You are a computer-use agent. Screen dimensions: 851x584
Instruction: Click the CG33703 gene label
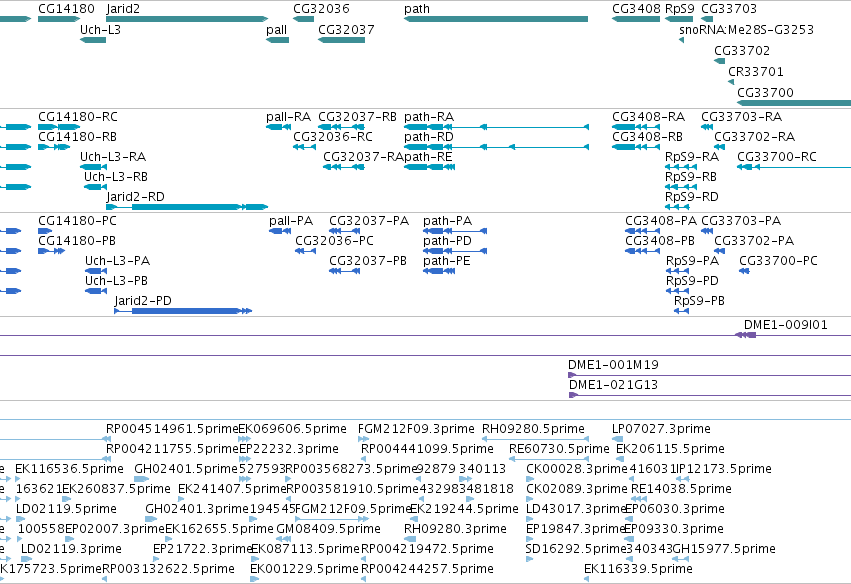click(x=729, y=9)
